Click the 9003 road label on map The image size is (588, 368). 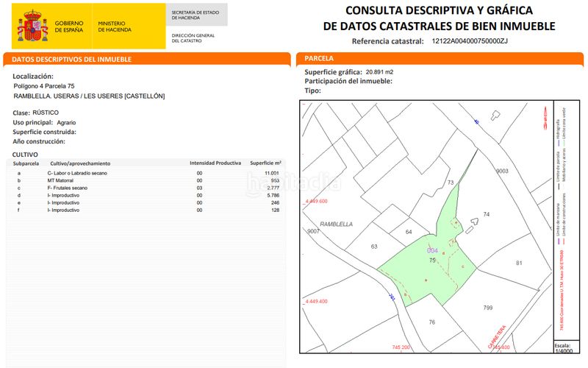point(502,171)
